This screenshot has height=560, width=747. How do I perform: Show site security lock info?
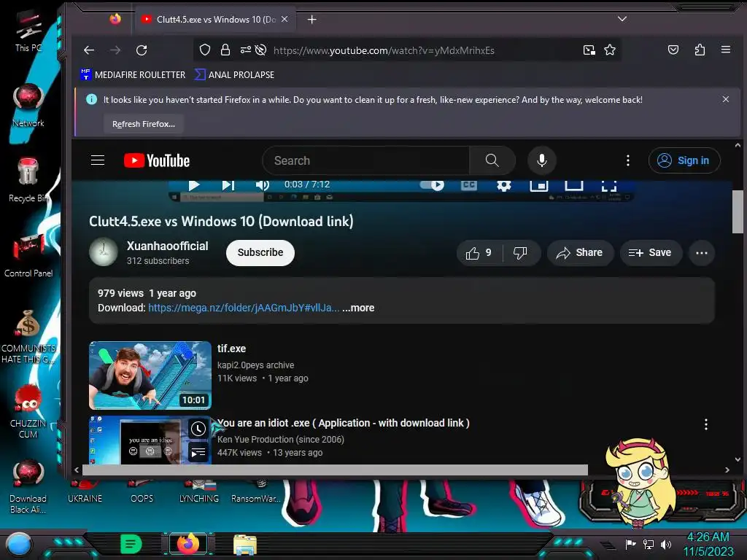[225, 50]
